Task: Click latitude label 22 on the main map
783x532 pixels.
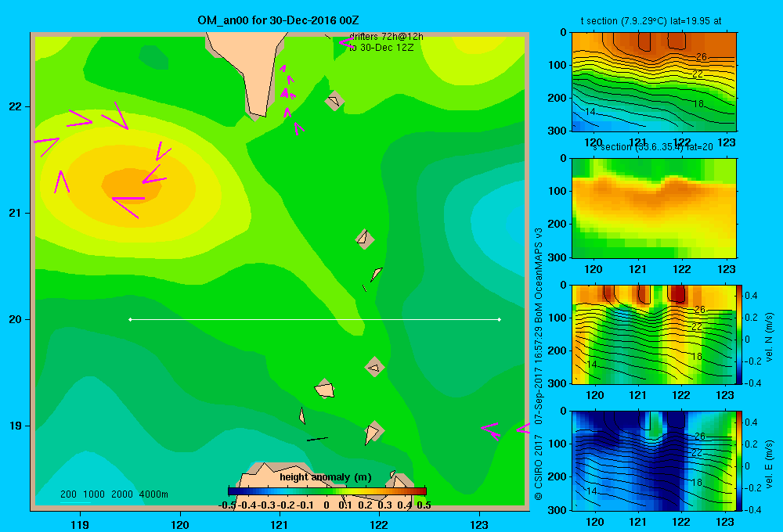Action: click(16, 106)
